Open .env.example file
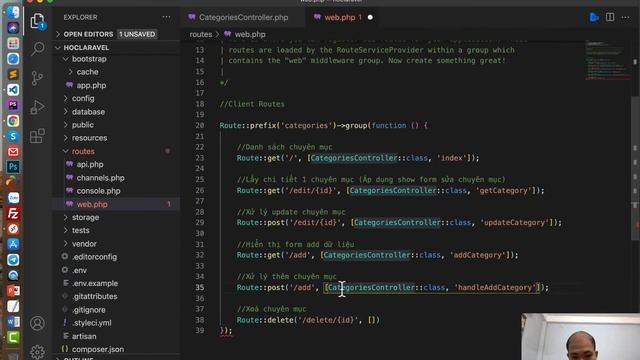 click(x=95, y=283)
